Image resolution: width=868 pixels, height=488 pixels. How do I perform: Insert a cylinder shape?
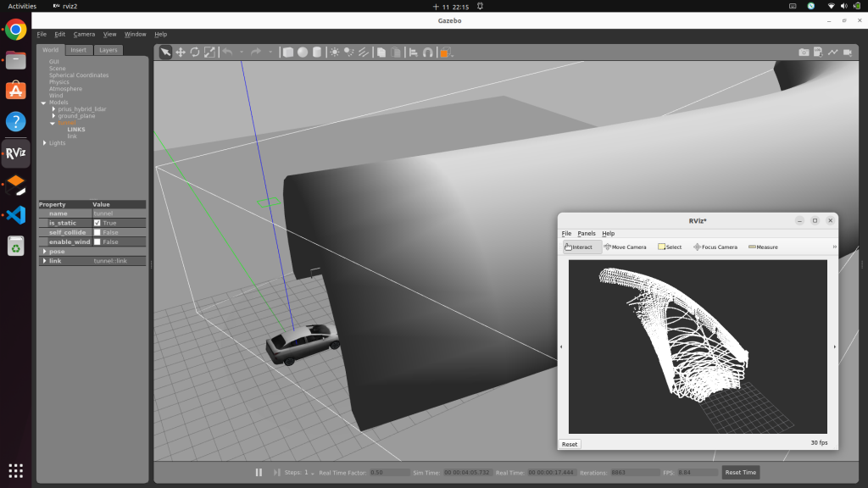317,52
